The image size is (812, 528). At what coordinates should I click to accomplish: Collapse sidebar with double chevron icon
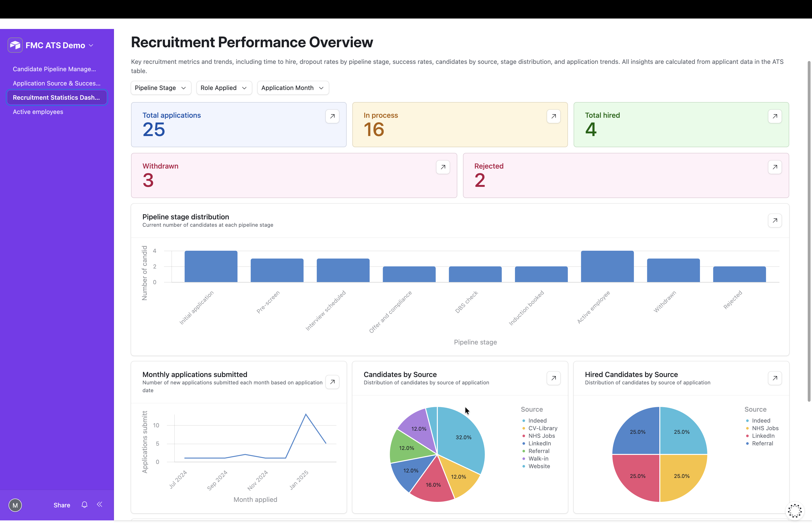[x=100, y=504]
